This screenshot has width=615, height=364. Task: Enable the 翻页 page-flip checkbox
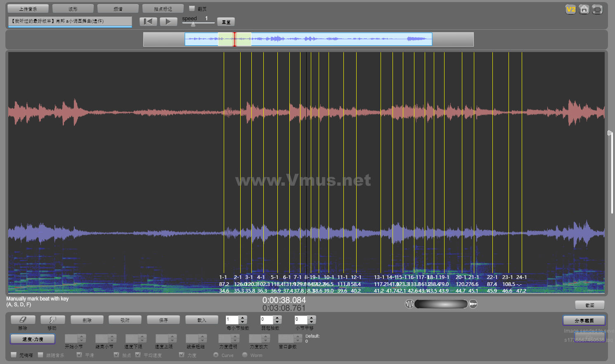pyautogui.click(x=192, y=8)
